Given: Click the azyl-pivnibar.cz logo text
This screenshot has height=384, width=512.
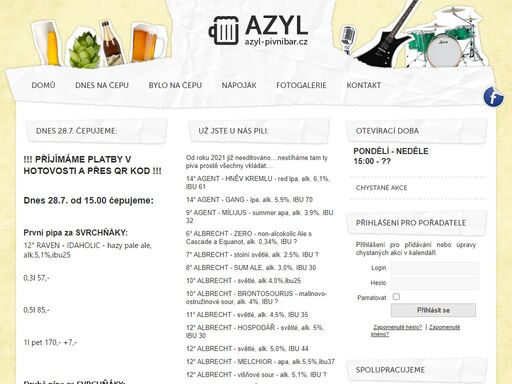Looking at the screenshot, I should pyautogui.click(x=276, y=42).
